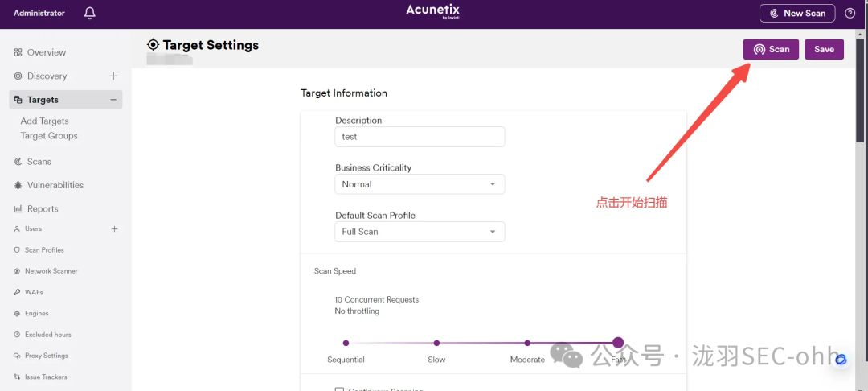Open Network Scanner in the sidebar
This screenshot has width=868, height=391.
51,271
